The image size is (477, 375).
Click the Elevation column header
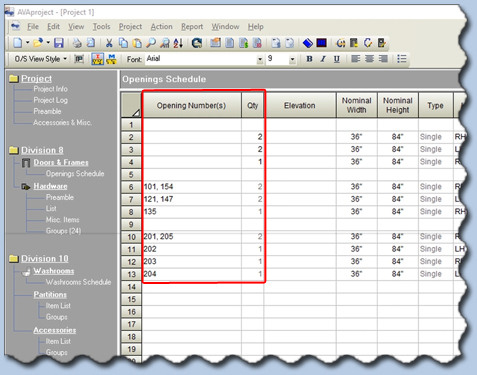pos(300,105)
